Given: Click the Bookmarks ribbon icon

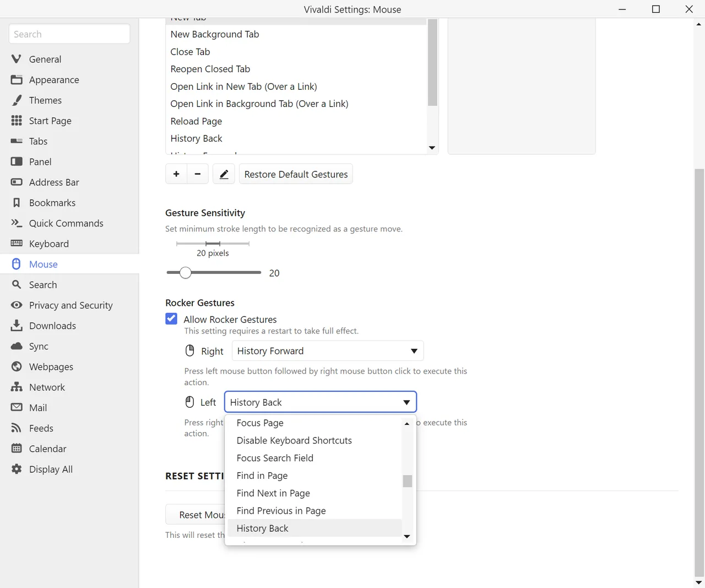Looking at the screenshot, I should point(17,202).
